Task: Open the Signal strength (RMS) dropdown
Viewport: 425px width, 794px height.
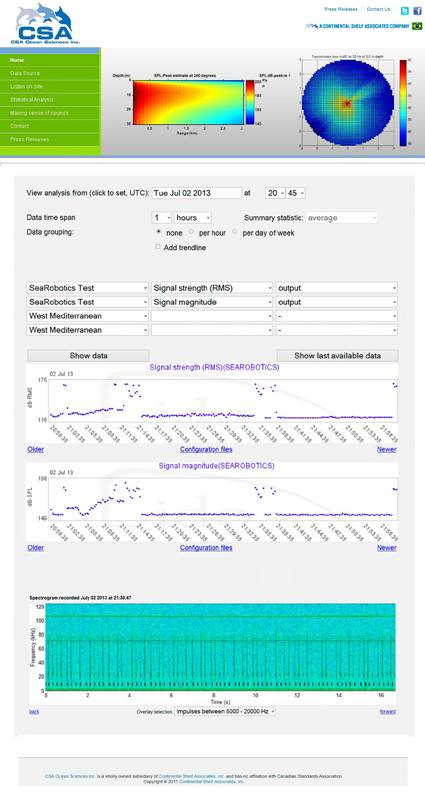Action: (212, 288)
